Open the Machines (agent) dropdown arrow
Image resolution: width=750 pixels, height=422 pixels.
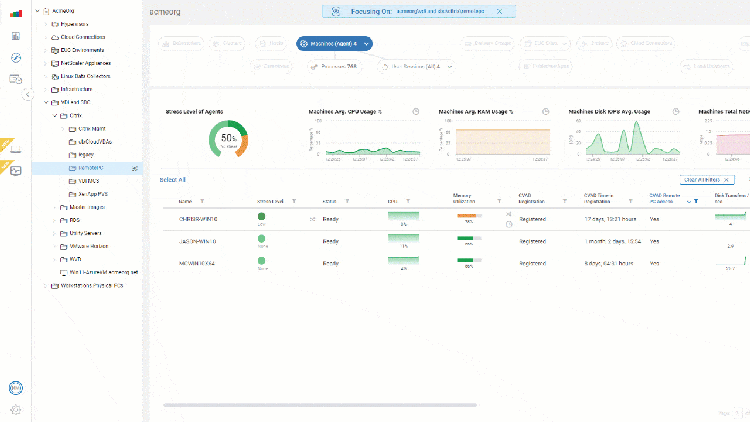point(366,44)
